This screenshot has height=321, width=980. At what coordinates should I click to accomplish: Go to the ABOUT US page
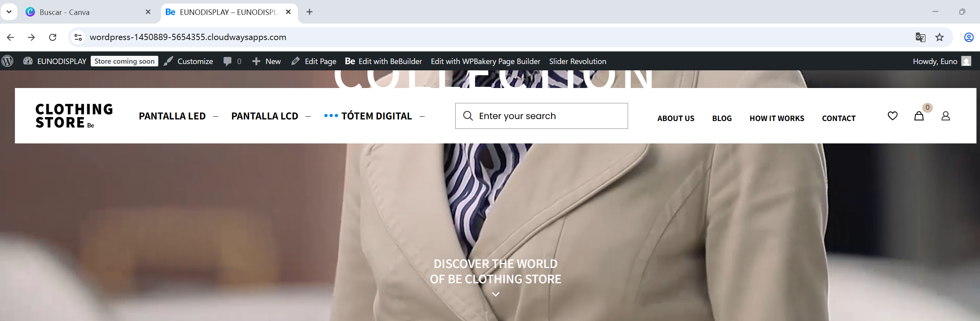coord(676,118)
